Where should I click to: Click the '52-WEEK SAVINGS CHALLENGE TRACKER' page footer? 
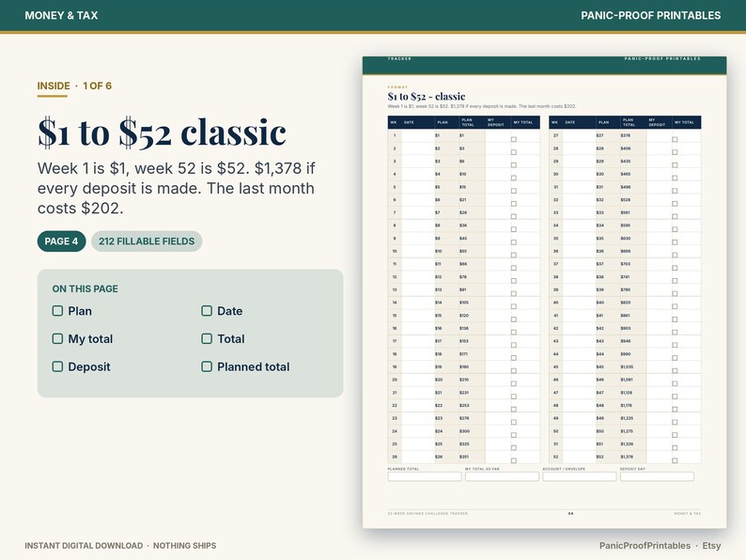(x=427, y=513)
